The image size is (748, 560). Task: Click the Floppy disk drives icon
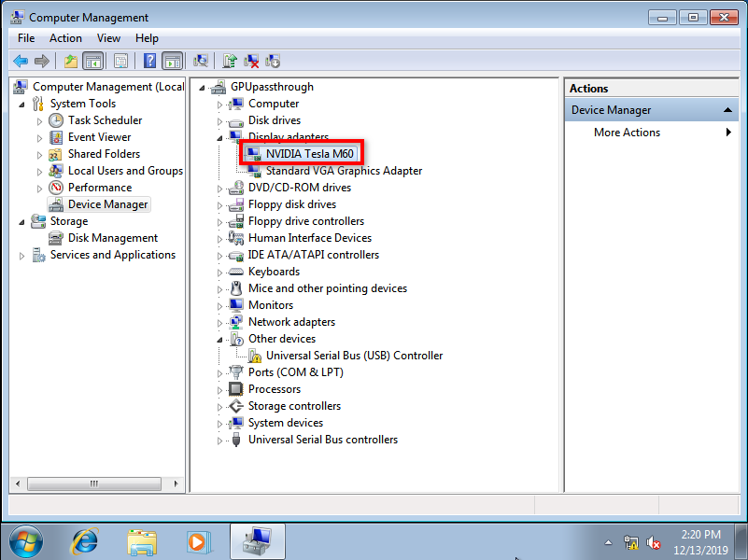tap(236, 204)
